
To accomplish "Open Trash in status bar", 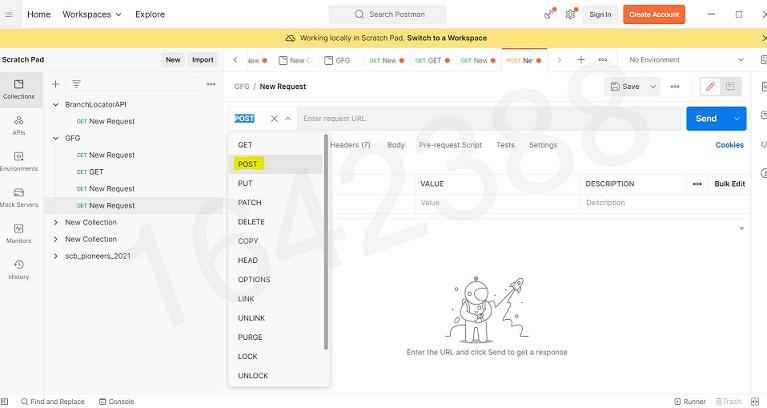I will coord(729,402).
